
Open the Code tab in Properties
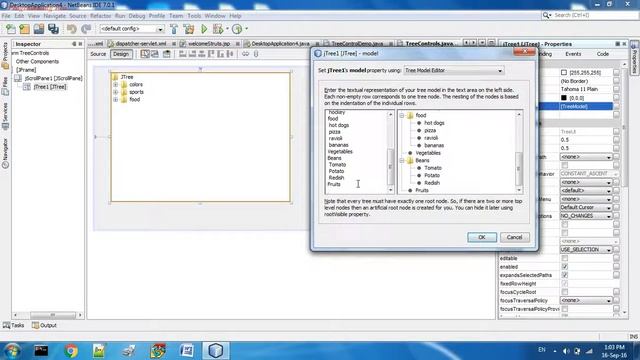coord(602,54)
